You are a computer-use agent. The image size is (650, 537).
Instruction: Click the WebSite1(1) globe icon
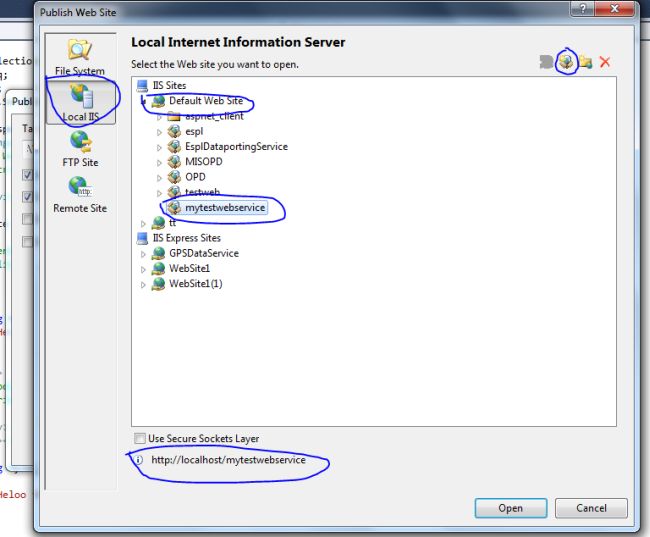(158, 284)
